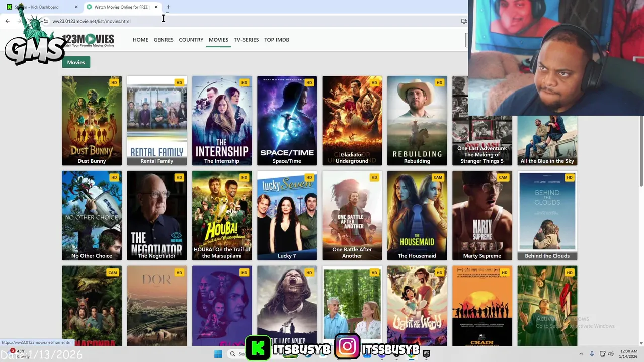Screen dimensions: 644x362
Task: Open the clock showing 12:30 AM
Action: tap(629, 354)
